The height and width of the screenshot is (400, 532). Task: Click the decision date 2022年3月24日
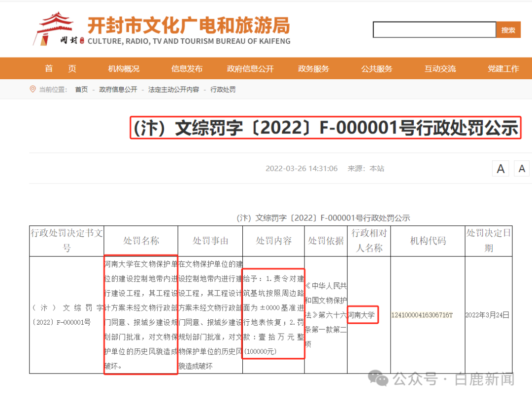[487, 315]
